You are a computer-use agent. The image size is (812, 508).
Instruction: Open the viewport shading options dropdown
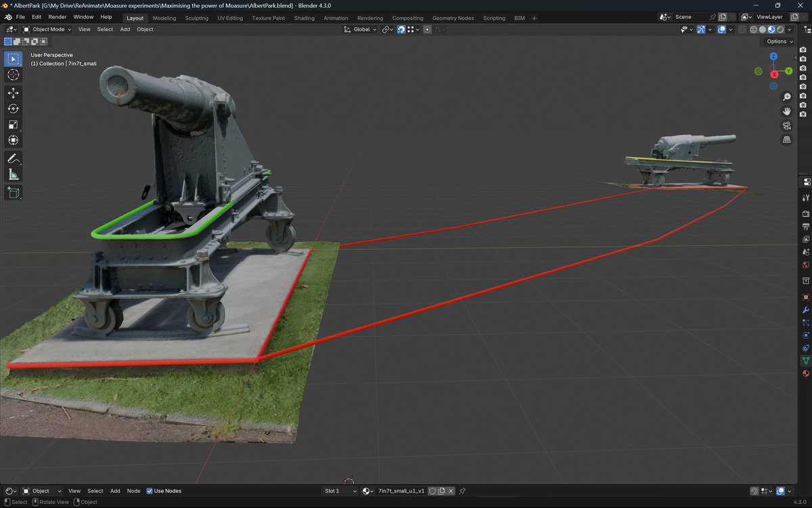[x=789, y=29]
